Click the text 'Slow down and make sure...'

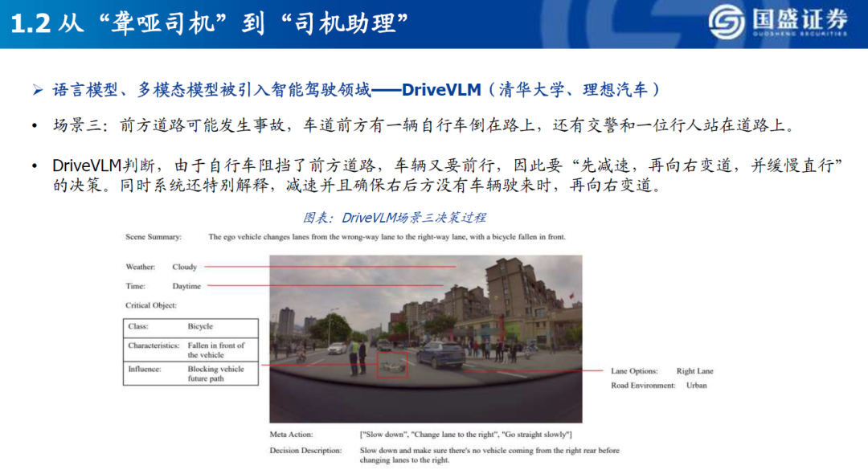pos(490,455)
